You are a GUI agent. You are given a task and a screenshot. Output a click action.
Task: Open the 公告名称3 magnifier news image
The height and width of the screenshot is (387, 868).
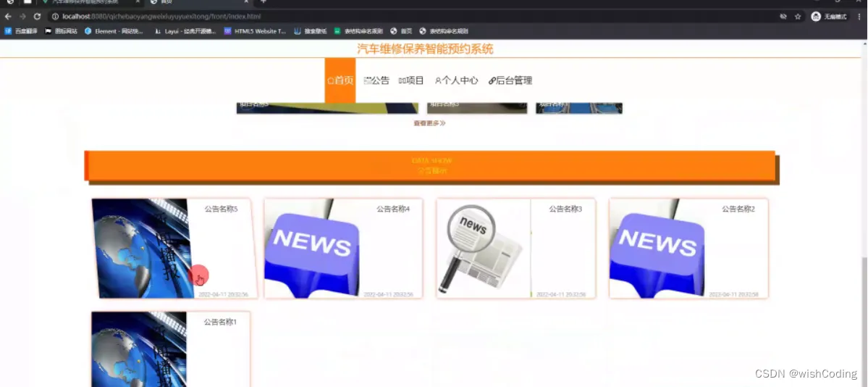(x=483, y=249)
